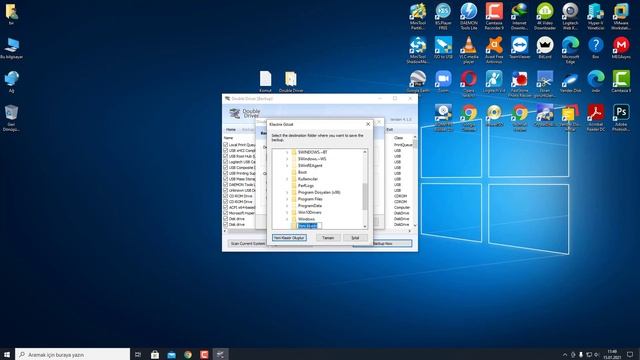Screen dimensions: 640x360
Task: Expand the Windows folder node
Action: [287, 219]
